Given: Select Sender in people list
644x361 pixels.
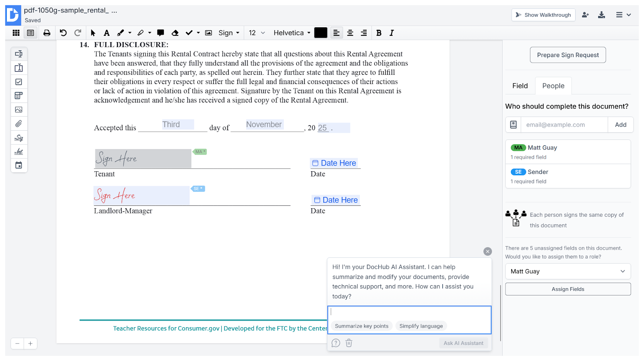Looking at the screenshot, I should pyautogui.click(x=568, y=176).
